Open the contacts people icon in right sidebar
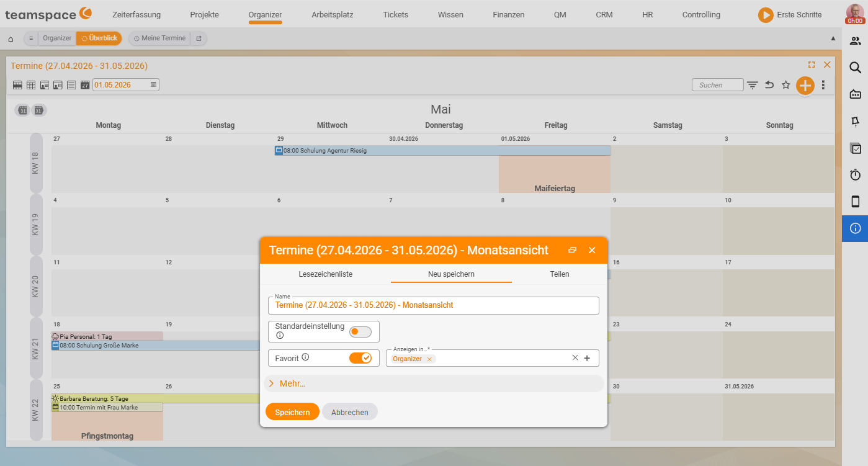 [855, 41]
